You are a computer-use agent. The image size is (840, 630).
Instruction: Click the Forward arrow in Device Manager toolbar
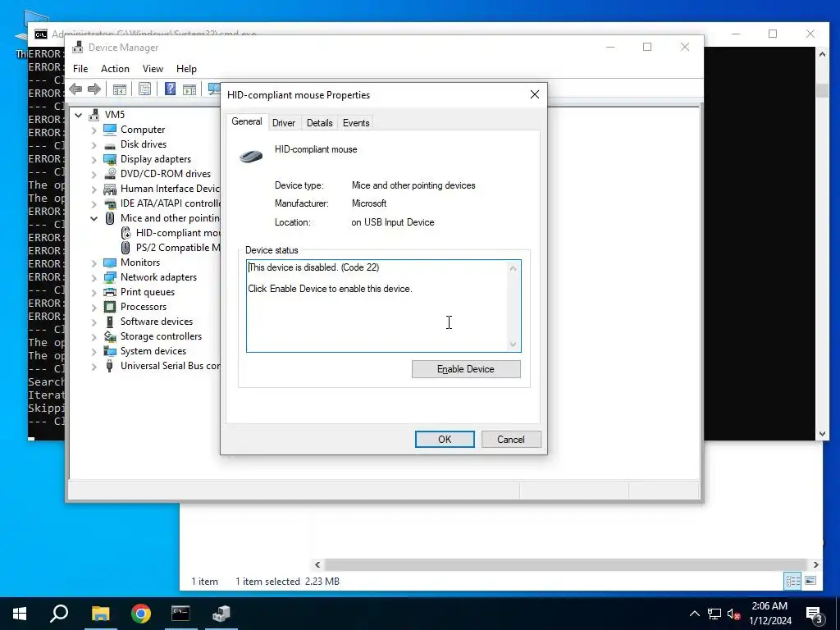click(x=94, y=89)
